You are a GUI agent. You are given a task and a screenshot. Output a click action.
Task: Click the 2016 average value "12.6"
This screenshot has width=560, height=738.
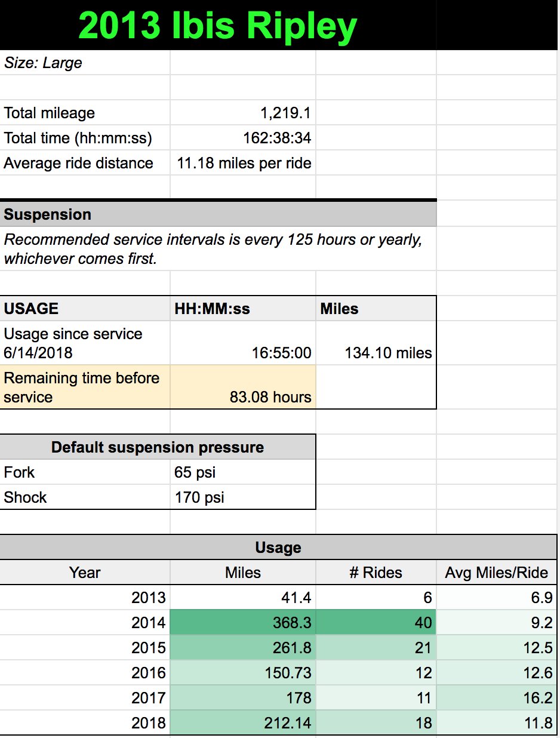point(497,673)
